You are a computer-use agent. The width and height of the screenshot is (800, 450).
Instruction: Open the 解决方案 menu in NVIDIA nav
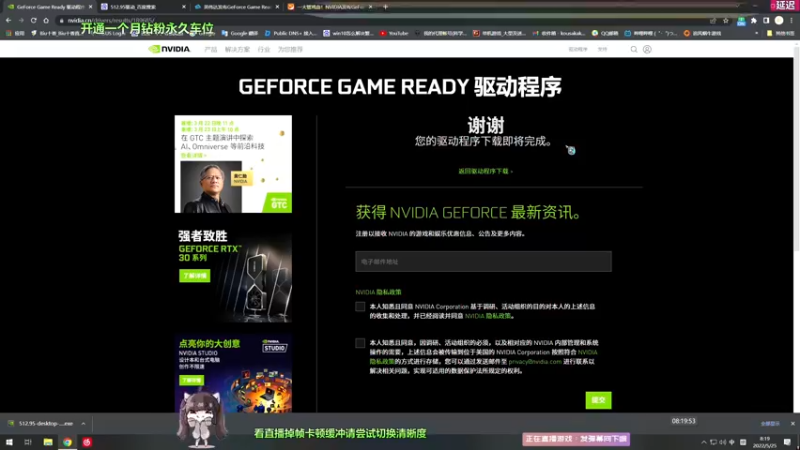237,49
